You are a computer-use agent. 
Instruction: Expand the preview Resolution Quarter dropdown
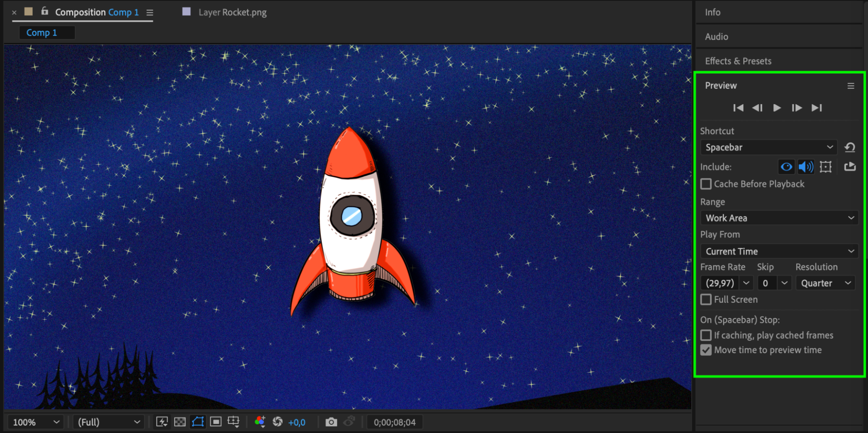825,283
